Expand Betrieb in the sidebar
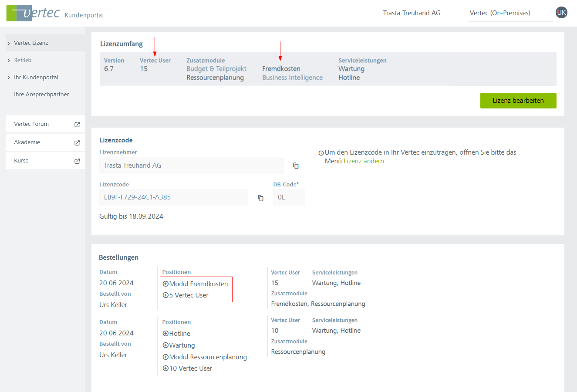This screenshot has width=577, height=392. click(23, 61)
